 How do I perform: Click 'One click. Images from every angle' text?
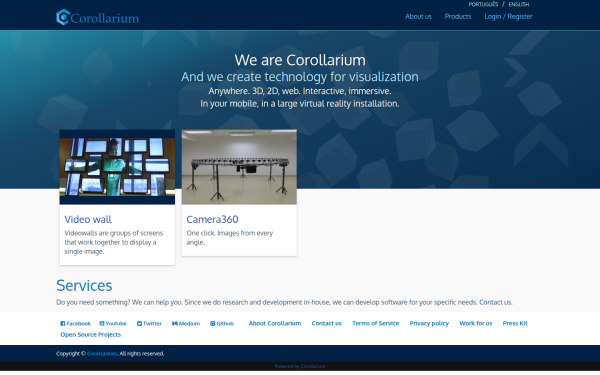pyautogui.click(x=230, y=238)
